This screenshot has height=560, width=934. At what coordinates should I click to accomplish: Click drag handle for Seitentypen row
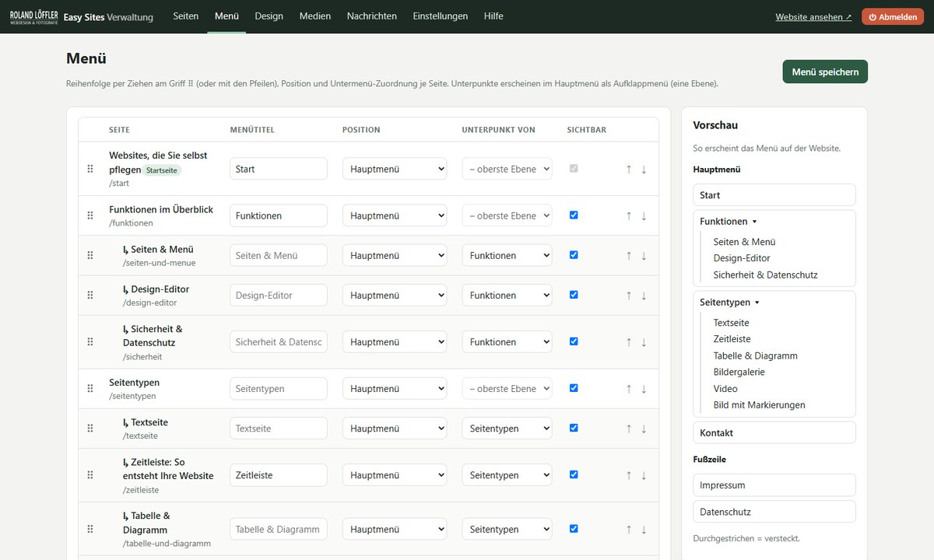(x=90, y=389)
